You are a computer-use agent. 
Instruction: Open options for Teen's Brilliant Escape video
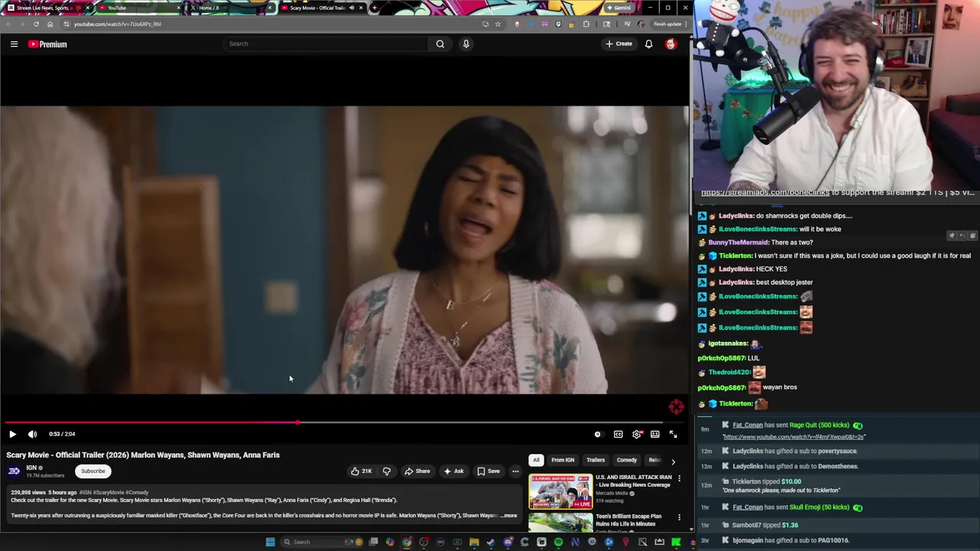coord(679,517)
